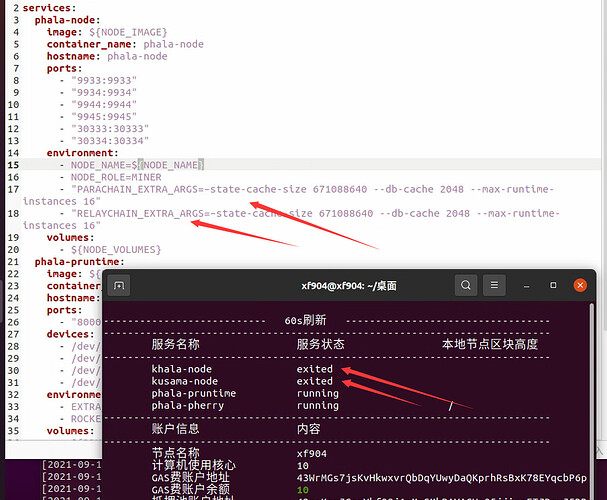This screenshot has width=607, height=500.
Task: Maximize the terminal window
Action: (554, 286)
